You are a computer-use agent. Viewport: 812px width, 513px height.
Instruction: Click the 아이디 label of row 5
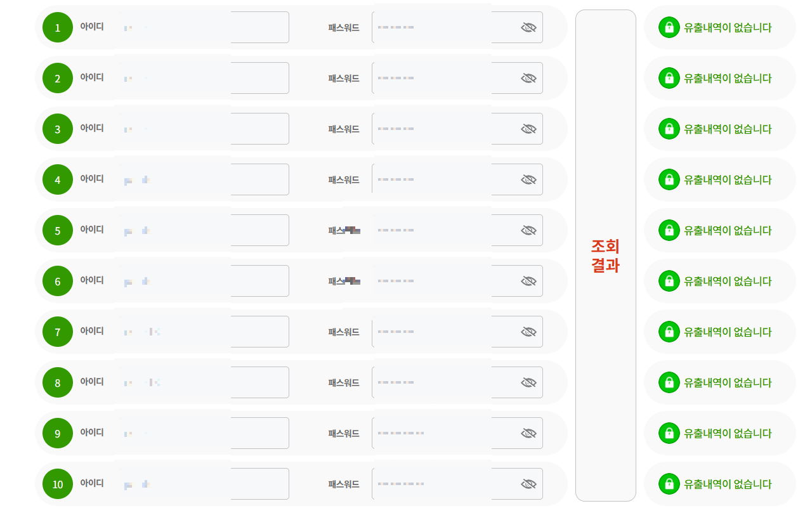point(93,230)
